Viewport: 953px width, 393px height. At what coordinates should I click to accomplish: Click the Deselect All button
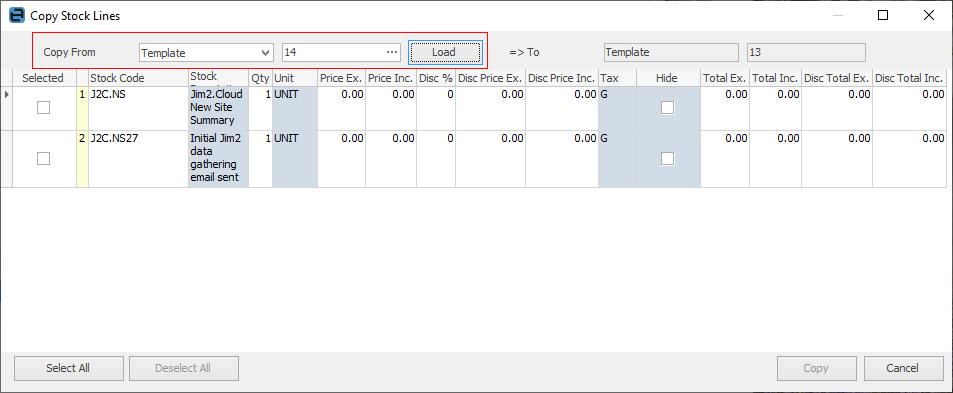[184, 368]
